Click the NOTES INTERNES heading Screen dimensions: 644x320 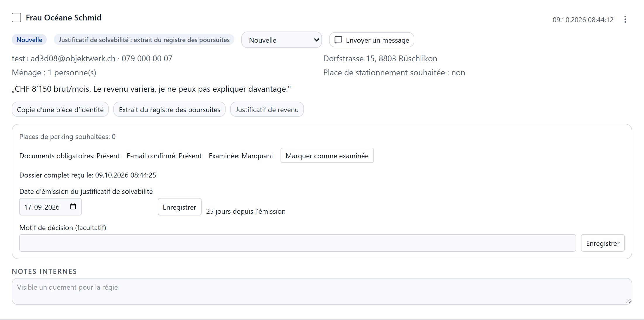[44, 271]
